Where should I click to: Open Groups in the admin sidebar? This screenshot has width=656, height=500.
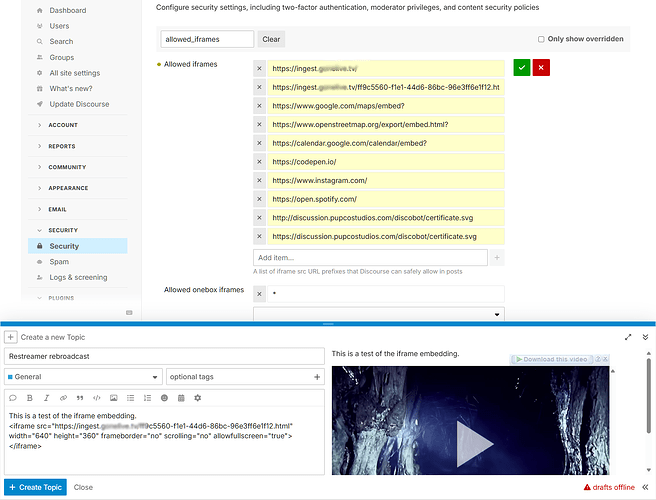(62, 57)
